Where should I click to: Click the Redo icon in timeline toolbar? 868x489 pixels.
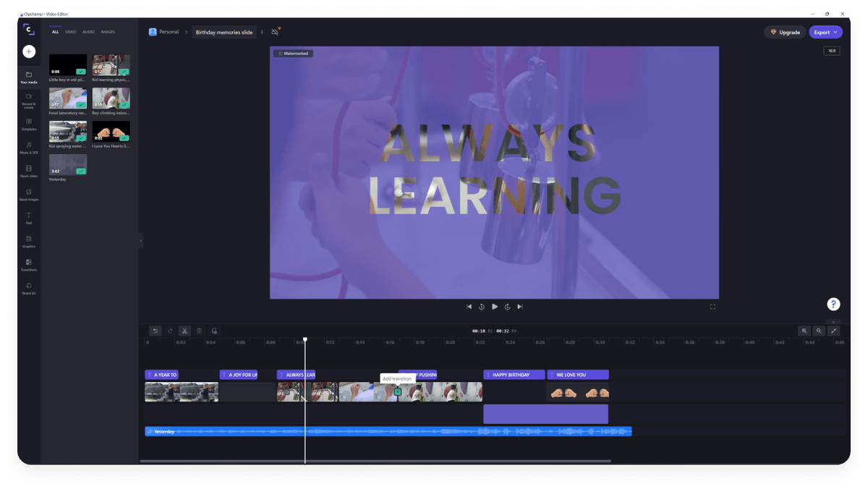(x=170, y=331)
